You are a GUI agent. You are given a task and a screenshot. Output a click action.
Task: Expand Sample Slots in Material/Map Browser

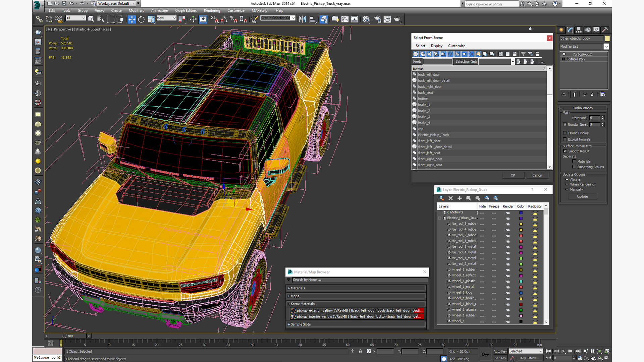point(289,324)
